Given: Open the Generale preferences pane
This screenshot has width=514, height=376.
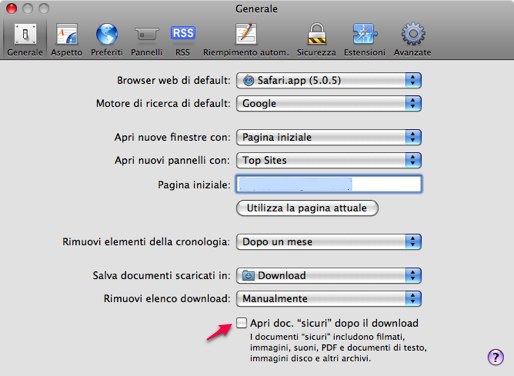Looking at the screenshot, I should pos(25,40).
